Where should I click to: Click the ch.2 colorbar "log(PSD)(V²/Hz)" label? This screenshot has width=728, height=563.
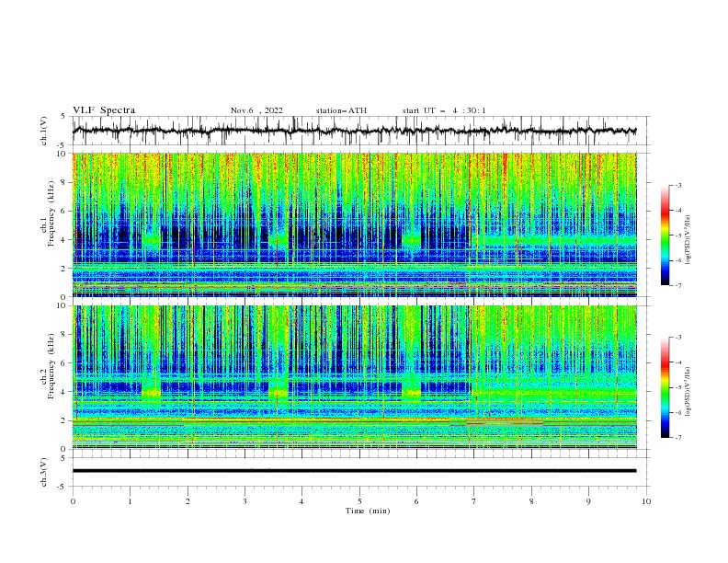[x=688, y=392]
